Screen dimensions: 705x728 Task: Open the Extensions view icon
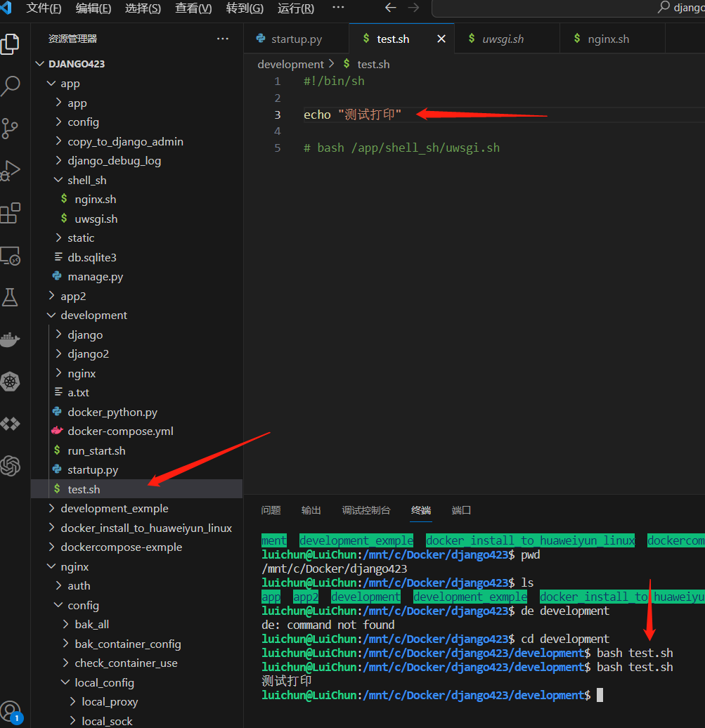(10, 213)
